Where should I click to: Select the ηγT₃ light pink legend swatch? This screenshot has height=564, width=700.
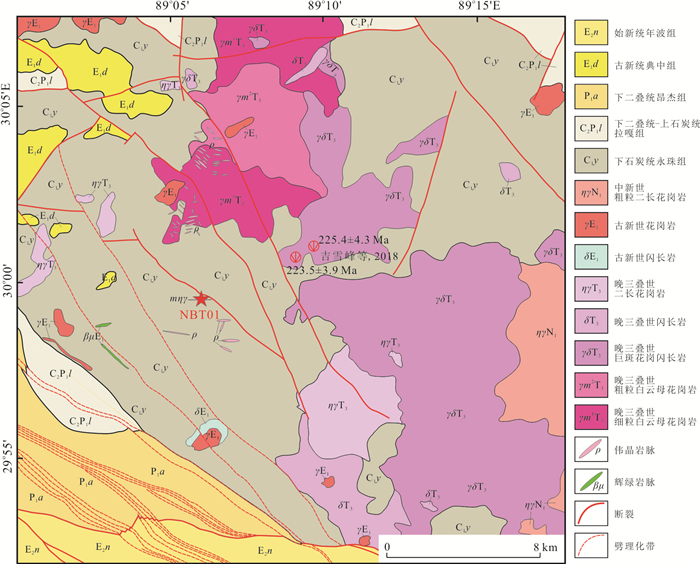coord(591,289)
